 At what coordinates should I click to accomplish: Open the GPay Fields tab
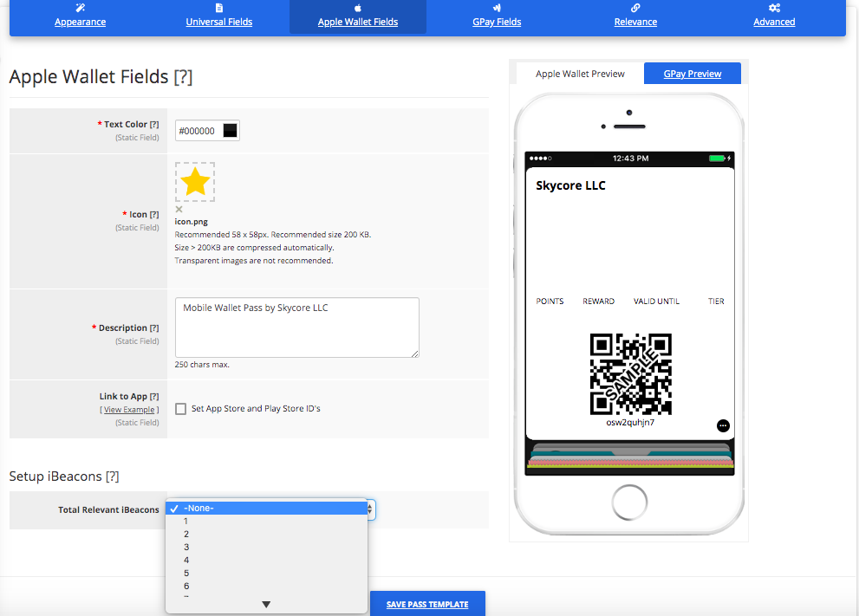point(497,22)
